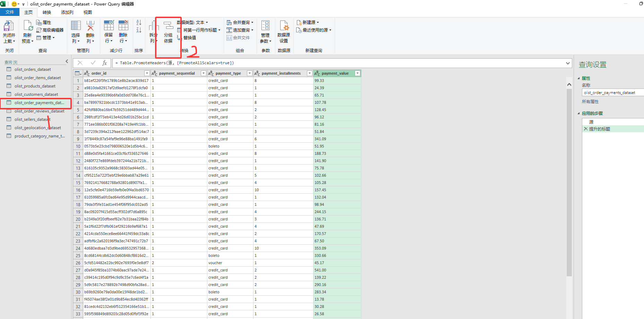Switch to the Home (主页) tab
The height and width of the screenshot is (319, 644).
[x=28, y=12]
